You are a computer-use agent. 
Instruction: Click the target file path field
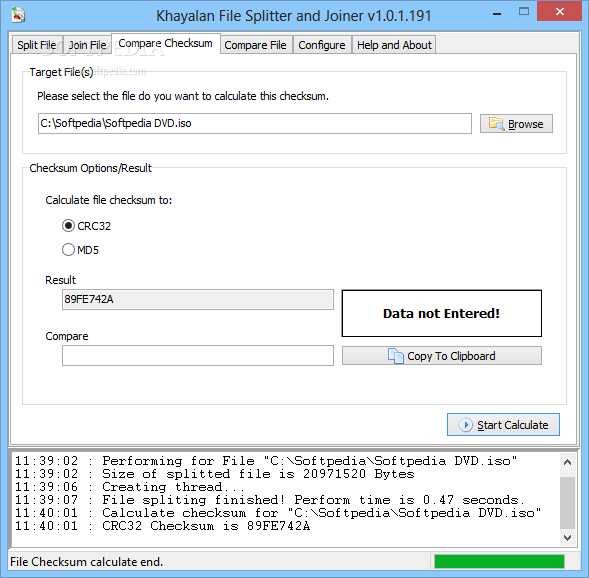click(x=255, y=123)
